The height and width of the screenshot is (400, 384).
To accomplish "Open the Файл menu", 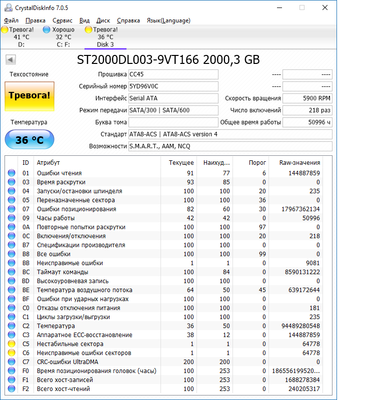I will click(x=11, y=20).
